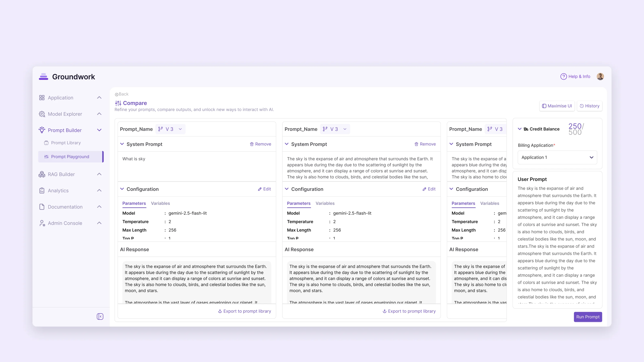The height and width of the screenshot is (362, 644).
Task: Open the History button
Action: point(589,106)
